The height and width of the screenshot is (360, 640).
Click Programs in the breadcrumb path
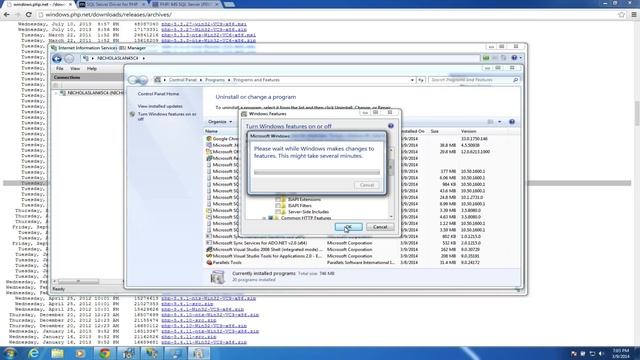[x=215, y=80]
